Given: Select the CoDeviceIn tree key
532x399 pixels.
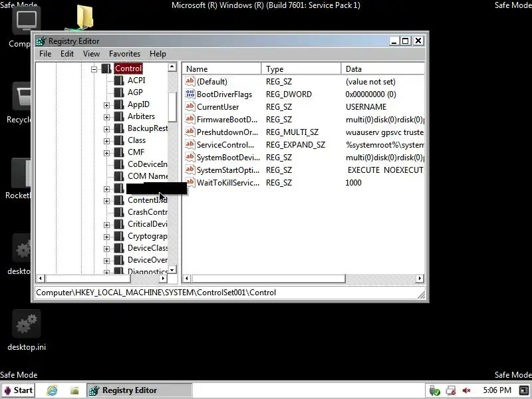Looking at the screenshot, I should pyautogui.click(x=147, y=164).
